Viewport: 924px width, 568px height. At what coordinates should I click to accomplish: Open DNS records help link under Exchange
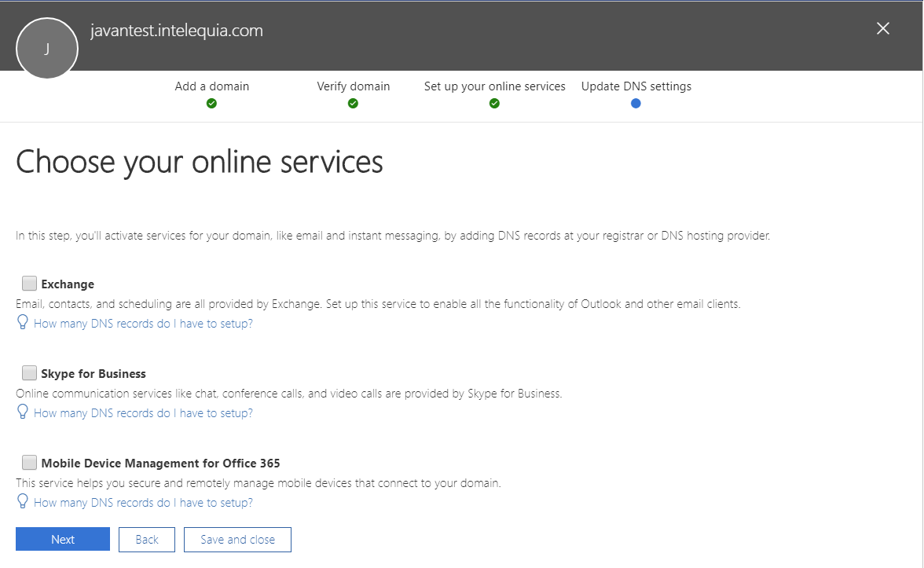[143, 323]
